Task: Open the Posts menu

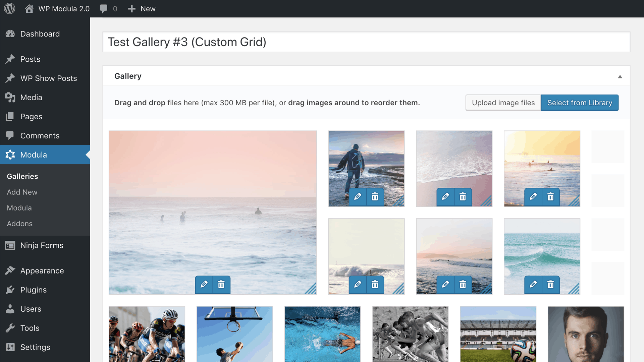Action: click(45, 59)
